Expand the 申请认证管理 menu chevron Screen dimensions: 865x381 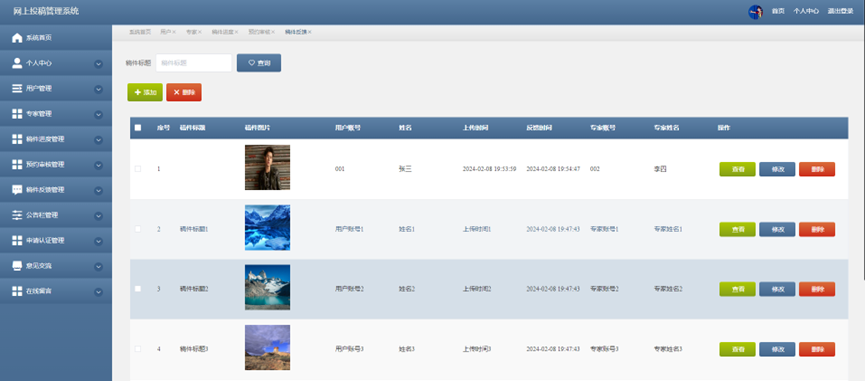(x=98, y=241)
